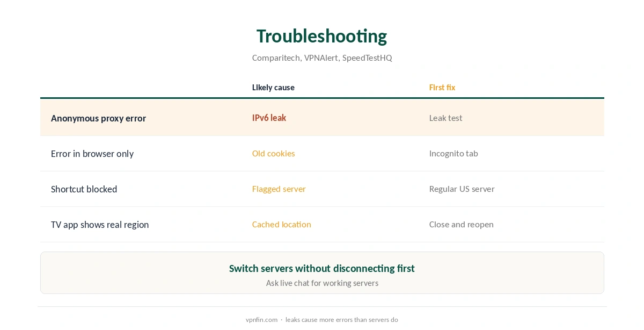Select the 'Shortcut blocked' row label
Image resolution: width=644 pixels, height=330 pixels.
pyautogui.click(x=84, y=189)
